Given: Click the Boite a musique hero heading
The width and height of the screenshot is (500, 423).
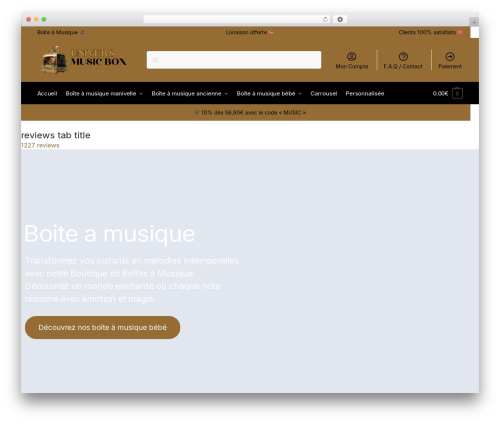Looking at the screenshot, I should tap(110, 234).
